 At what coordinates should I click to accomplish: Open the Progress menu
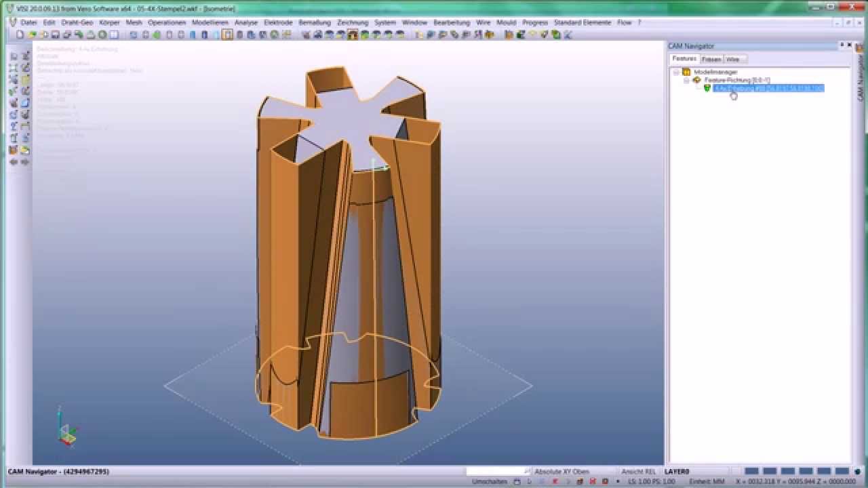(x=535, y=22)
